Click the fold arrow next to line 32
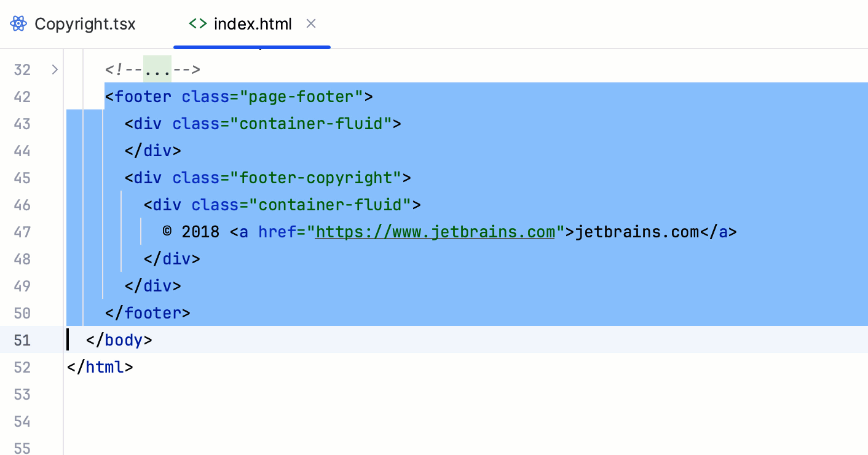 click(54, 69)
